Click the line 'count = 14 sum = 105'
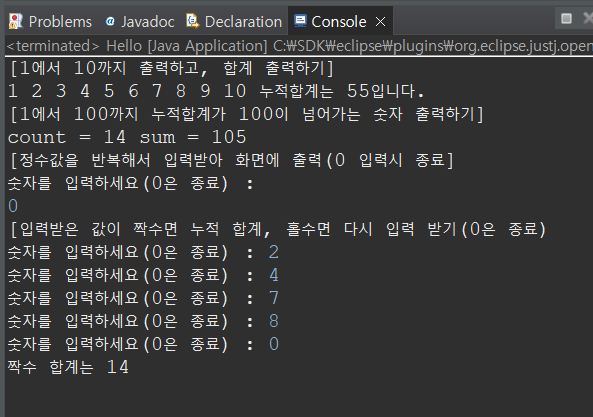This screenshot has height=417, width=593. click(127, 137)
